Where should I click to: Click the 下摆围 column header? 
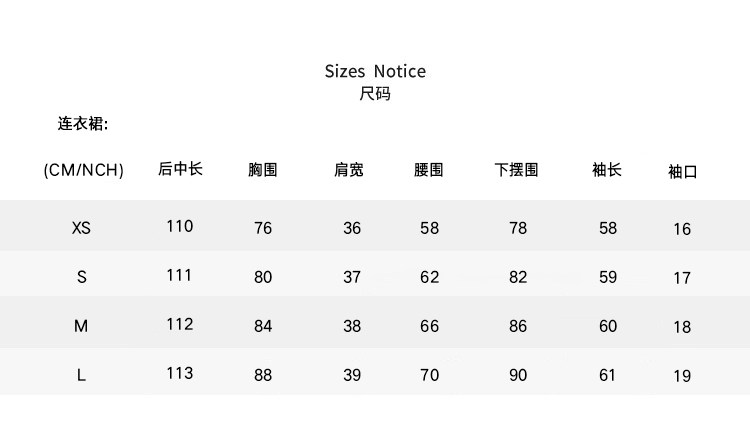click(x=517, y=170)
